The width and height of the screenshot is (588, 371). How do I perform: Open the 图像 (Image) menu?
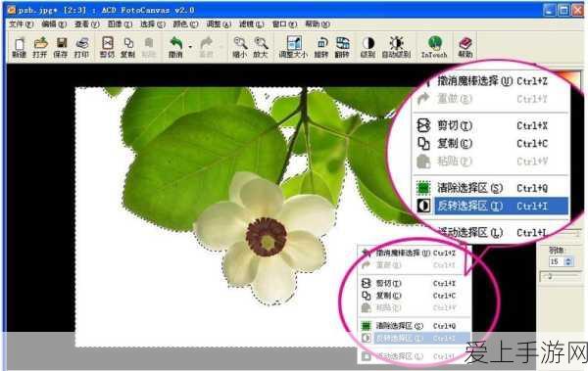120,24
